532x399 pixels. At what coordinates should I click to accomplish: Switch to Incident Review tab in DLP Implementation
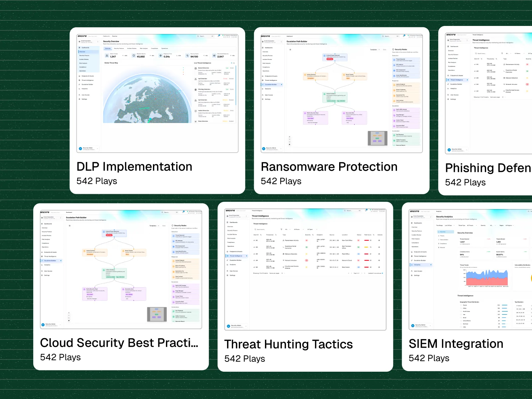pyautogui.click(x=132, y=49)
